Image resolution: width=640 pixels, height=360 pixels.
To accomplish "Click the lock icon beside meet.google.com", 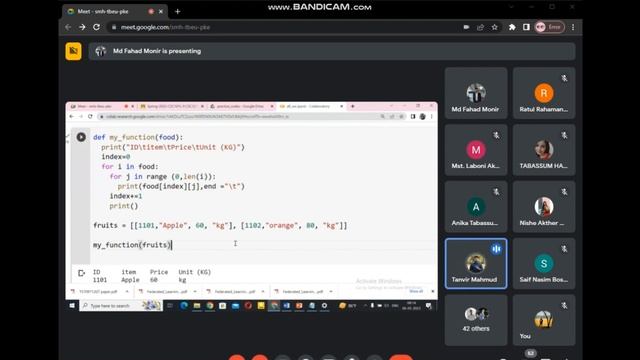I will pyautogui.click(x=114, y=27).
